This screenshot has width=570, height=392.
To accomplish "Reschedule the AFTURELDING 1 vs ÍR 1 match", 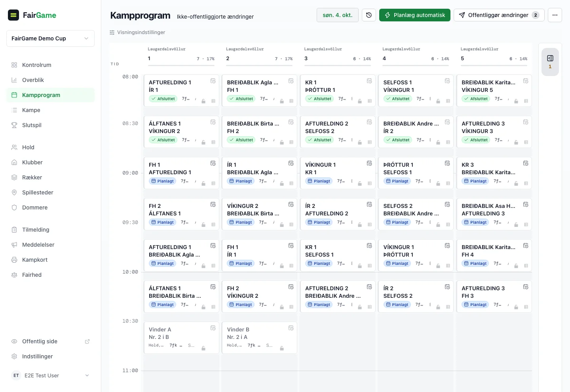I will coord(213,81).
